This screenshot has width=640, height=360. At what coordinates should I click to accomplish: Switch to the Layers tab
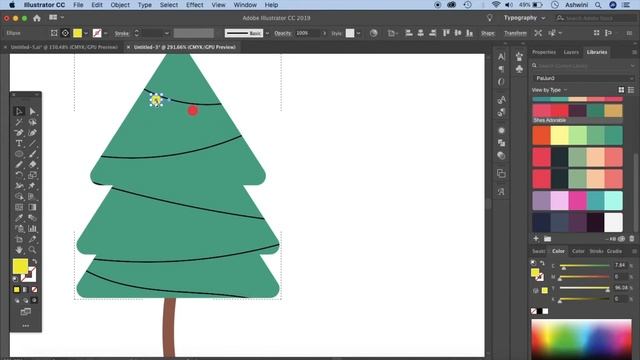click(x=571, y=52)
